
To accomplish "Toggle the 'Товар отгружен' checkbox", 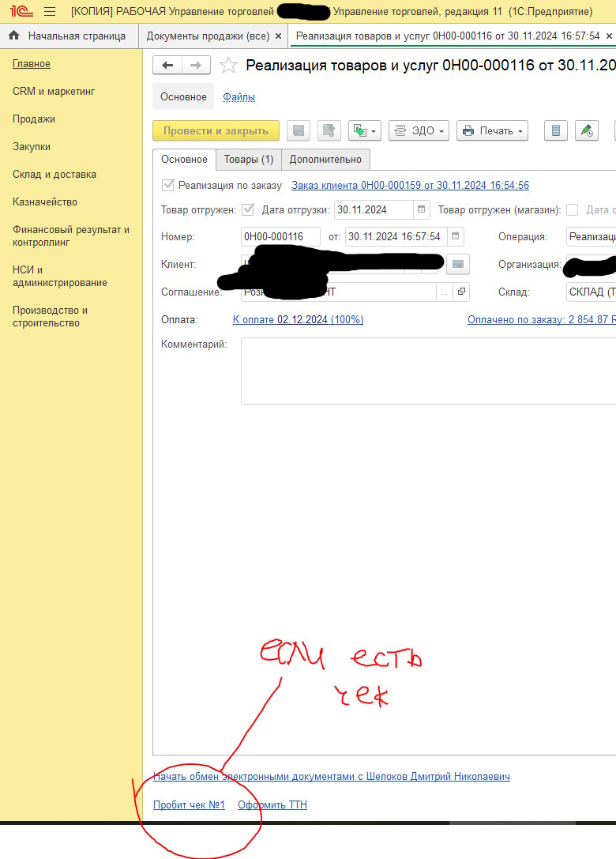I will pyautogui.click(x=248, y=209).
